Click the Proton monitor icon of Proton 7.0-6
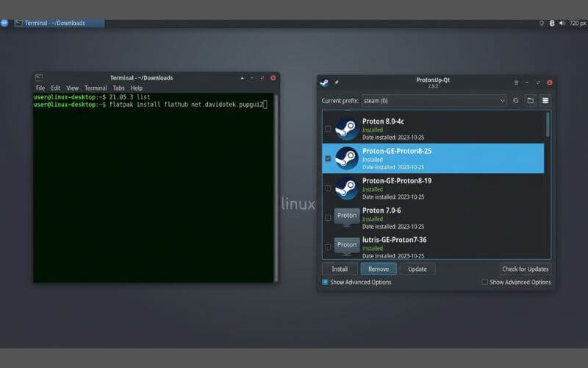This screenshot has width=588, height=368. [x=346, y=217]
